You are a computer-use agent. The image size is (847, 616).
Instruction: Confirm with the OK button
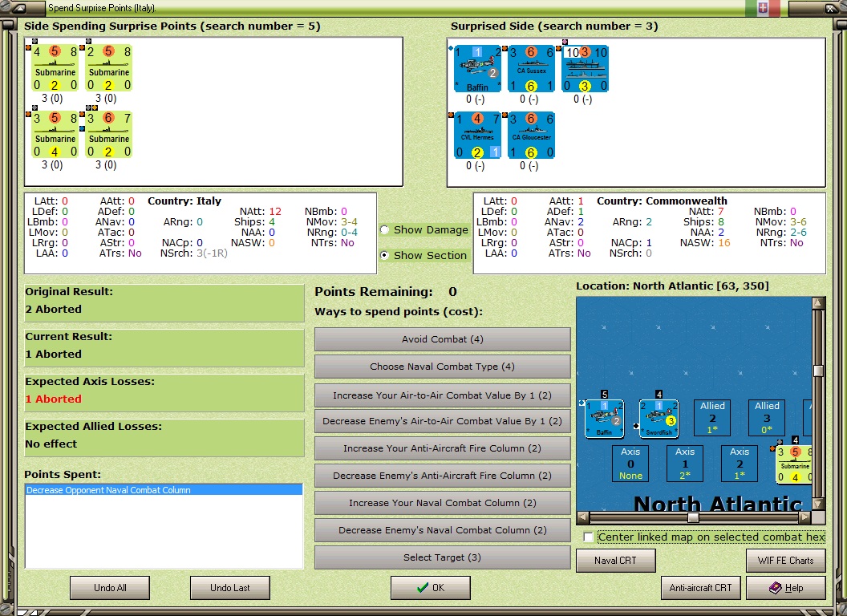click(x=431, y=587)
